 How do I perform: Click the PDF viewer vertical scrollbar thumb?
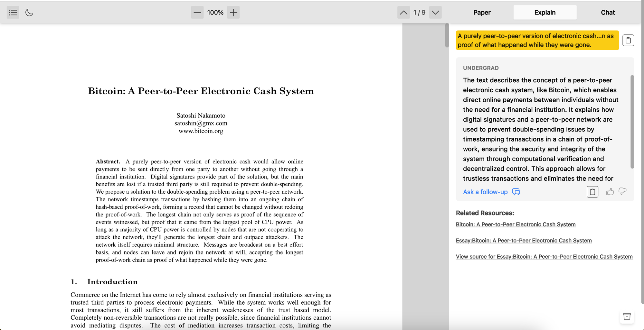pos(447,35)
